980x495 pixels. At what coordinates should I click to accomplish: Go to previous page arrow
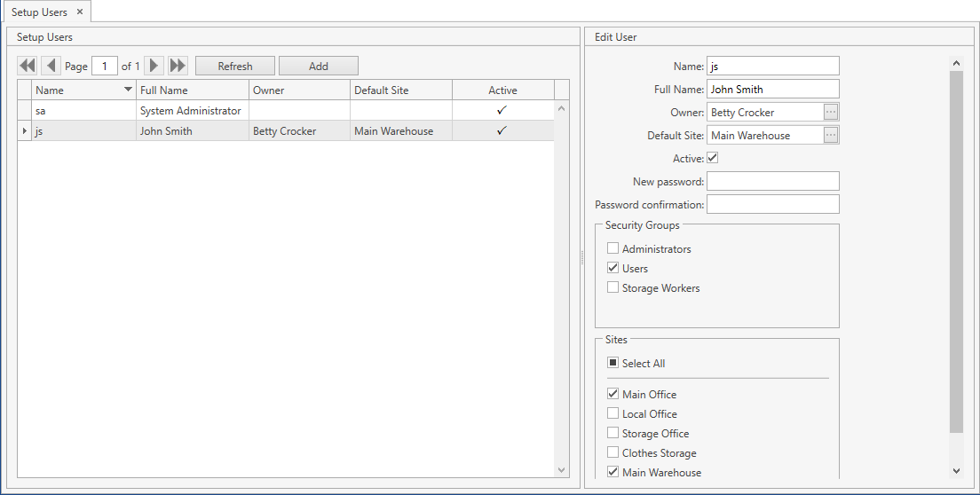click(51, 66)
